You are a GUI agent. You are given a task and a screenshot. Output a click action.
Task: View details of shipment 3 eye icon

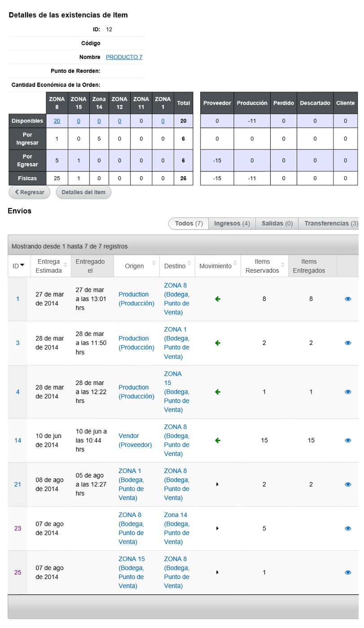click(x=348, y=343)
